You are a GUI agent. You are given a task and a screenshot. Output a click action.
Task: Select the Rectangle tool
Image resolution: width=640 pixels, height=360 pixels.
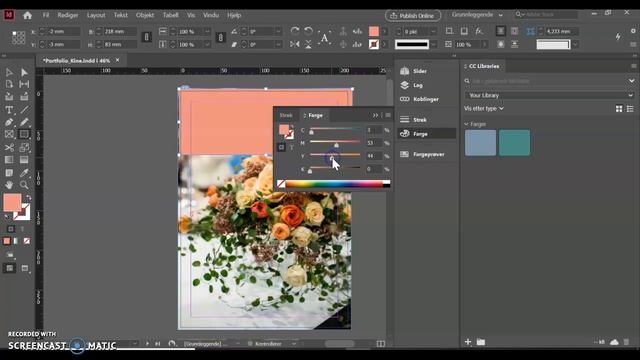tap(24, 134)
